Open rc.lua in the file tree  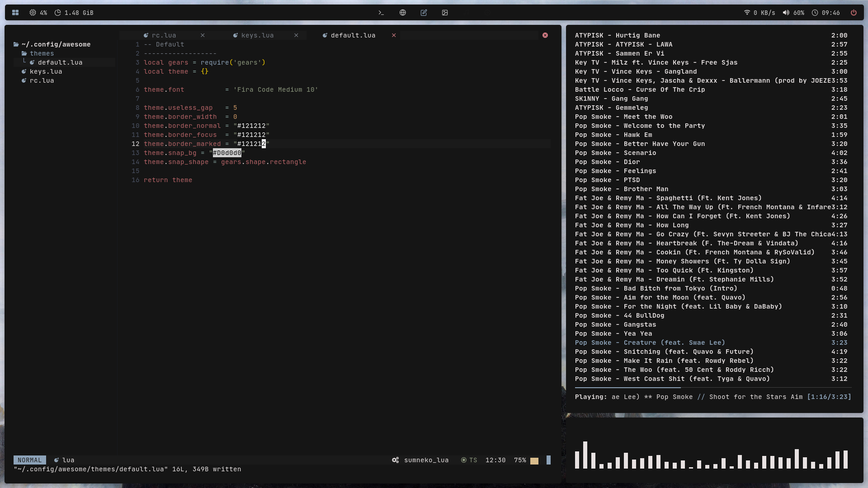click(42, 80)
